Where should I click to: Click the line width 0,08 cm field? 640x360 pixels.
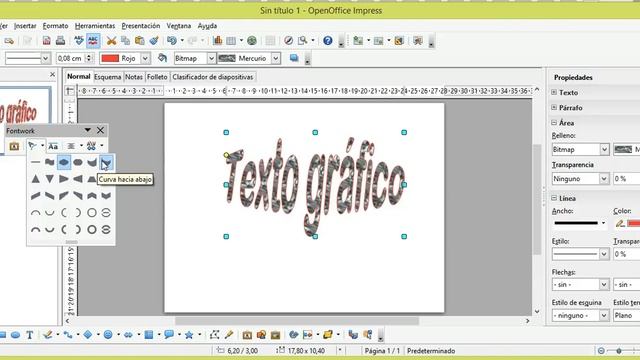click(x=71, y=58)
